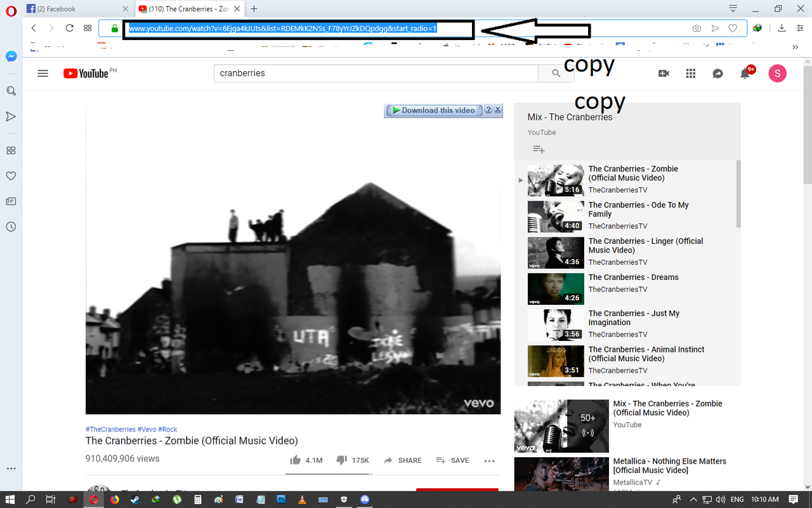Click the #TheCranberries hashtag

[x=110, y=429]
